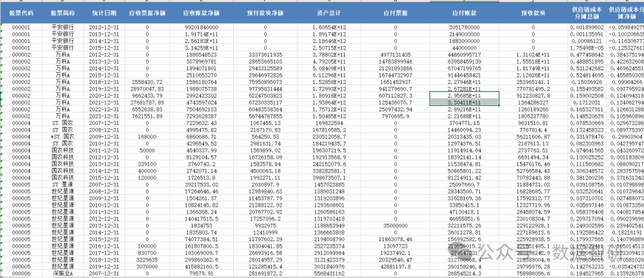This screenshot has width=644, height=278.
Task: Click the cell containing 99201840000
Action: pyautogui.click(x=202, y=27)
